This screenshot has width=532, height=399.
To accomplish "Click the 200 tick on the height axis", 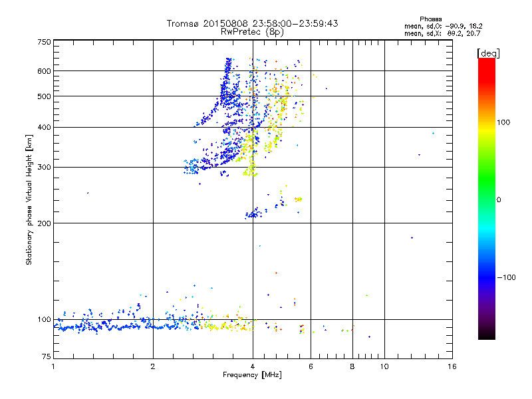I will pyautogui.click(x=44, y=223).
